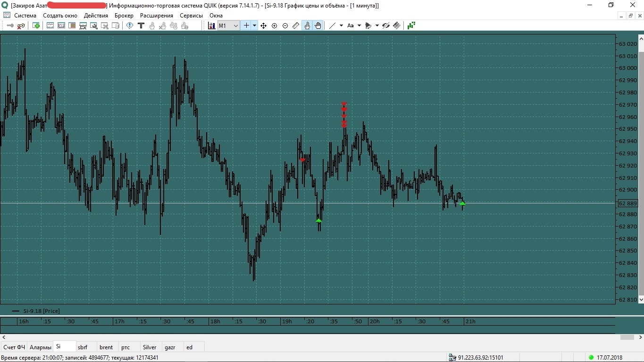Click the green buy marker at 21h
The width and height of the screenshot is (644, 362).
[463, 203]
